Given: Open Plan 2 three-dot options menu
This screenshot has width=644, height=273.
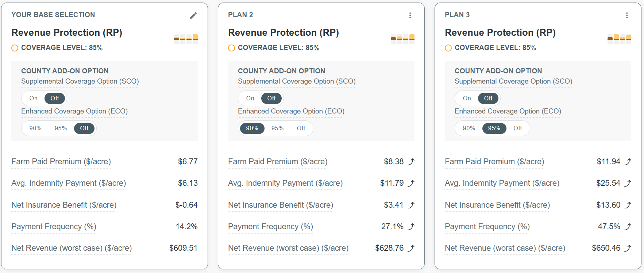Looking at the screenshot, I should point(410,15).
